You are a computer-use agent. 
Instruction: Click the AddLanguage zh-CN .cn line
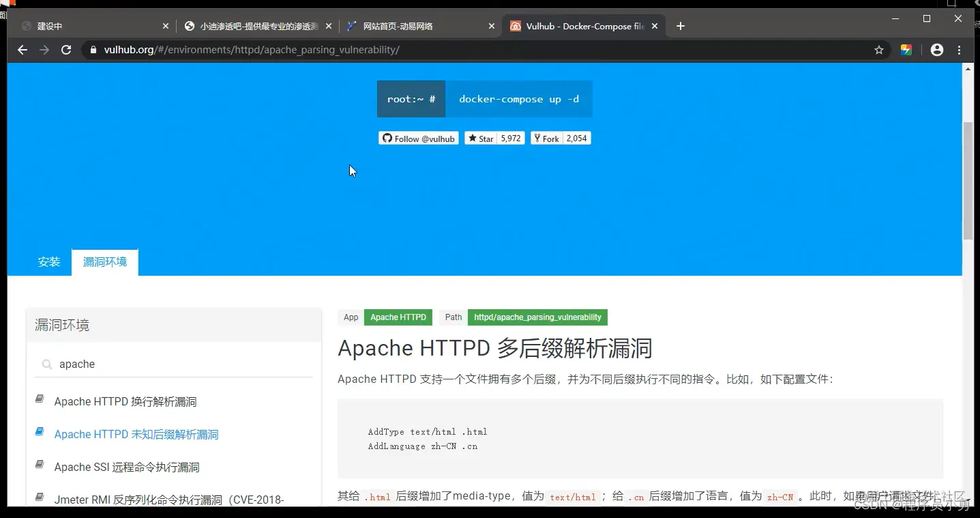coord(423,446)
